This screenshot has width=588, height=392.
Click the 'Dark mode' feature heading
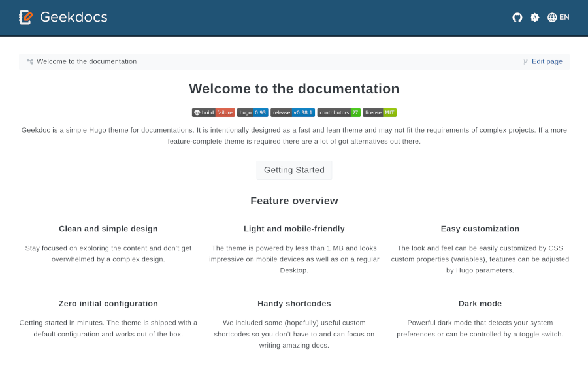click(x=480, y=304)
